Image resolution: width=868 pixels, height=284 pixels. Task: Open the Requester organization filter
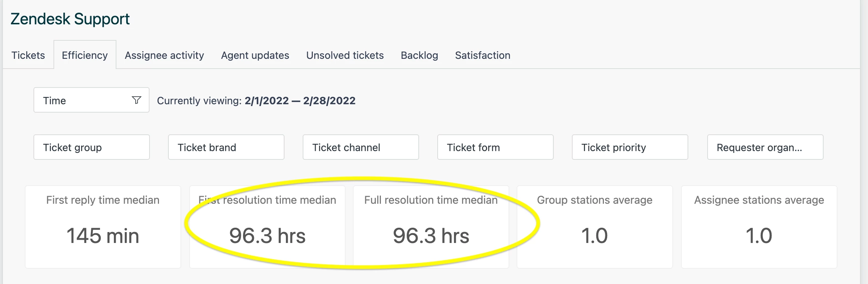[x=765, y=147]
